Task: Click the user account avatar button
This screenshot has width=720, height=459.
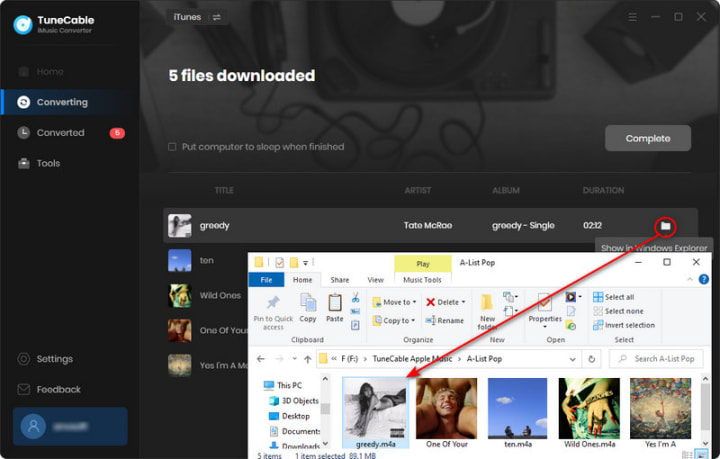Action: coord(33,426)
